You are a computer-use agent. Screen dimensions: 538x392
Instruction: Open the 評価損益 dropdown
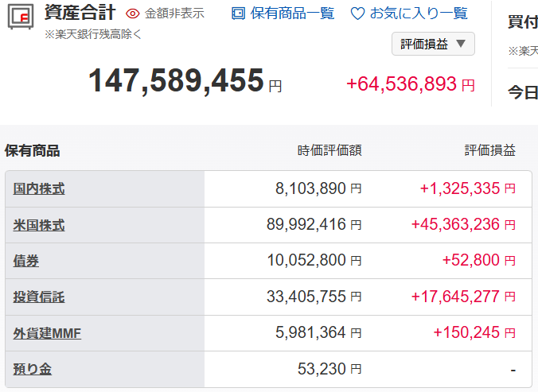pyautogui.click(x=424, y=43)
